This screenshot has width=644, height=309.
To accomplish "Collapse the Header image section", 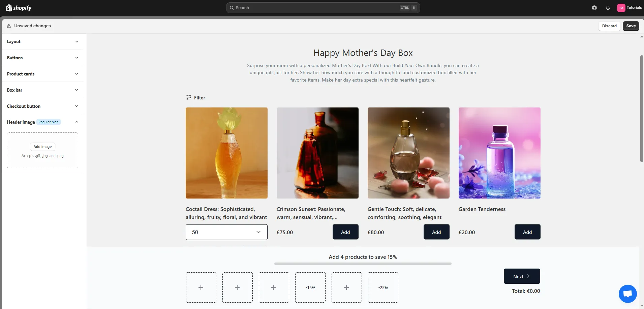I will (x=76, y=122).
